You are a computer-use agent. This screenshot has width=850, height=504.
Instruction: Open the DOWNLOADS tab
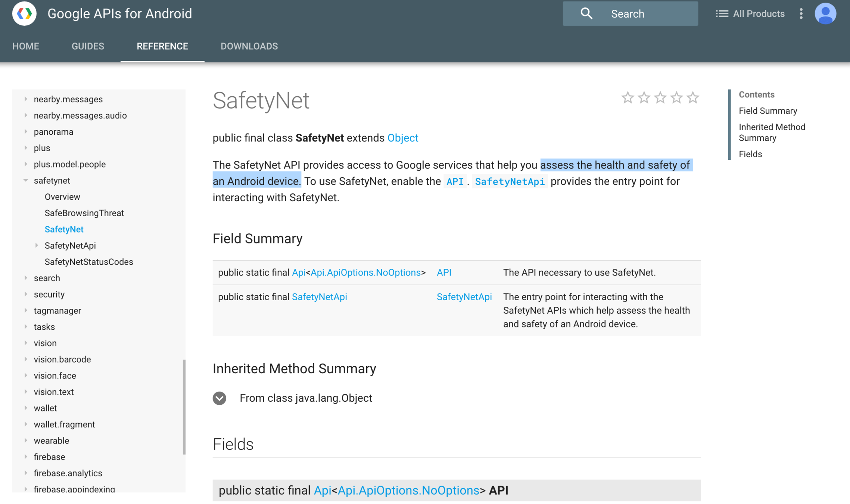tap(249, 46)
